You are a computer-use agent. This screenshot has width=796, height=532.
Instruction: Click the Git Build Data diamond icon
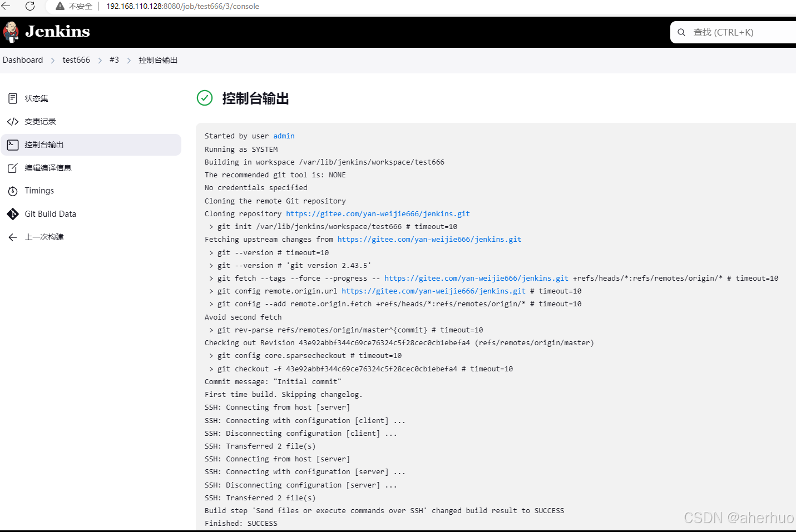(x=13, y=214)
